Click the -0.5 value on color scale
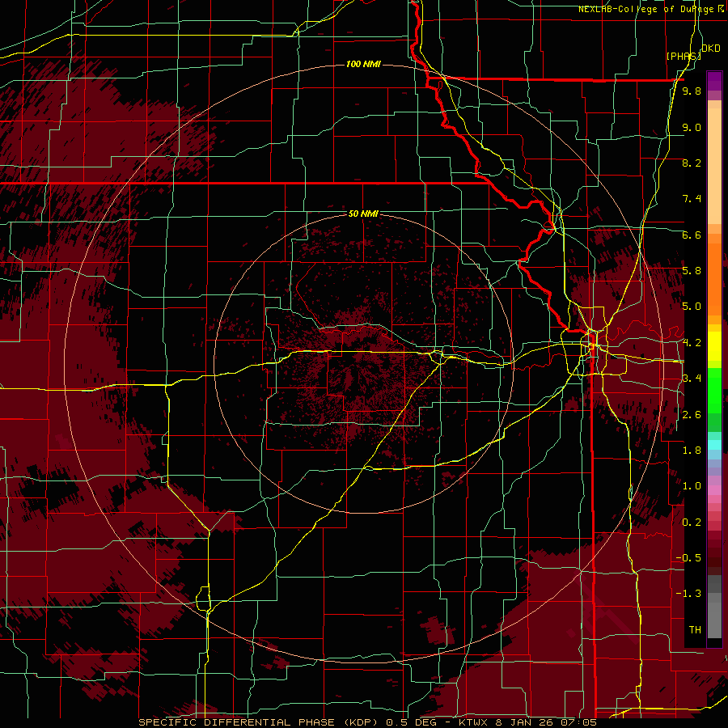 coord(688,558)
